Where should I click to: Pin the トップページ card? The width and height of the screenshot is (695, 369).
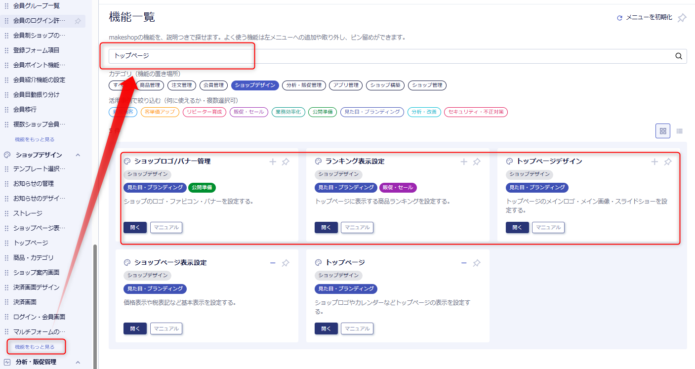pos(476,263)
